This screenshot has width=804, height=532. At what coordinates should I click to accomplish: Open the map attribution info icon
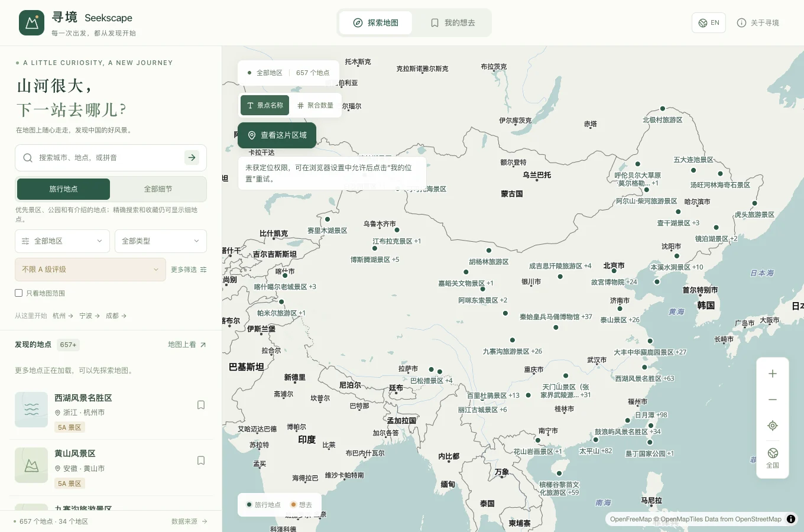click(x=791, y=519)
